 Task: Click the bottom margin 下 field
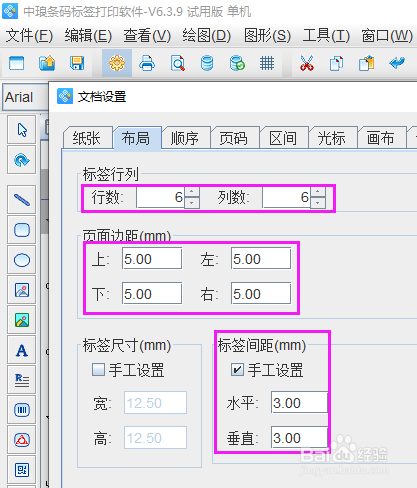tap(152, 294)
